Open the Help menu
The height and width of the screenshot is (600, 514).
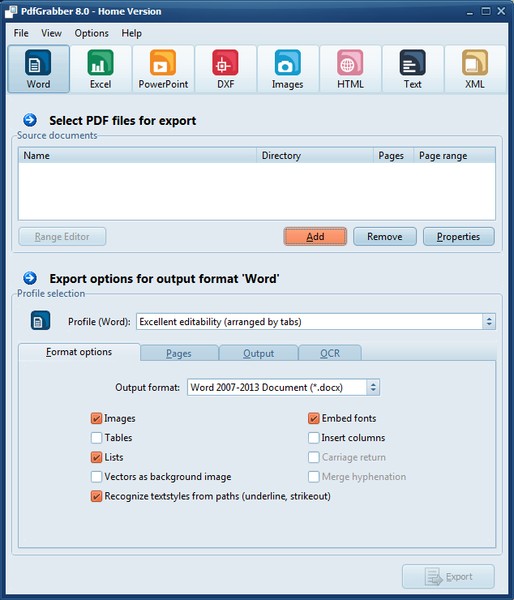pyautogui.click(x=132, y=33)
